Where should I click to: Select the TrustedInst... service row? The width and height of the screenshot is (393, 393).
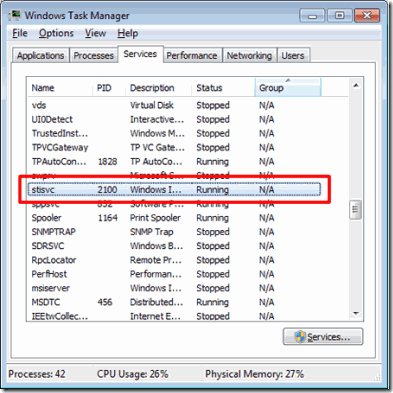[174, 133]
